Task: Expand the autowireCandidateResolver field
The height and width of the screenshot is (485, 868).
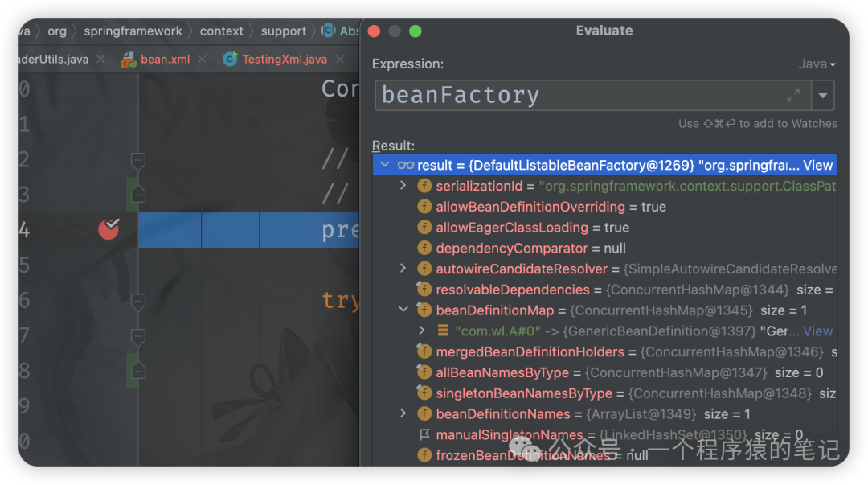Action: coord(403,269)
